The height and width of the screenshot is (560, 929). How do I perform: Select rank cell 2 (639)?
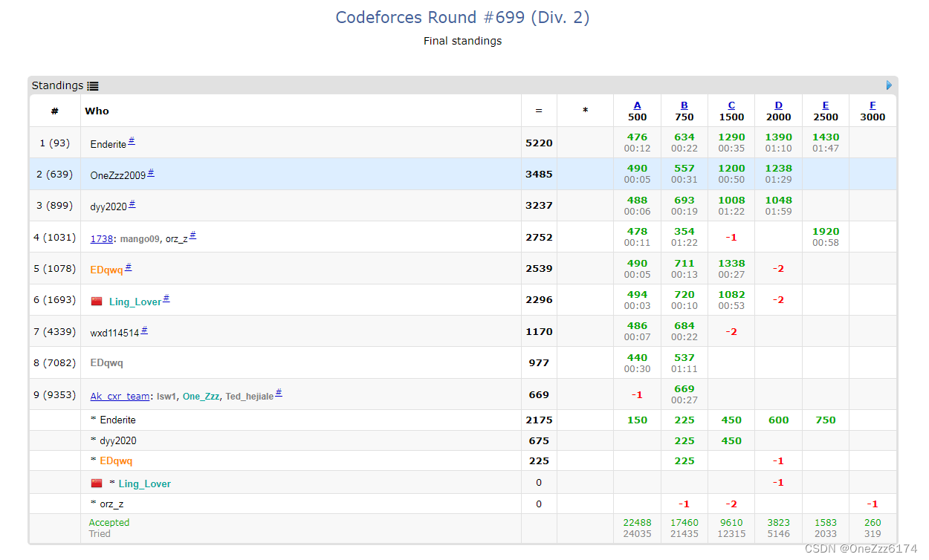point(54,175)
